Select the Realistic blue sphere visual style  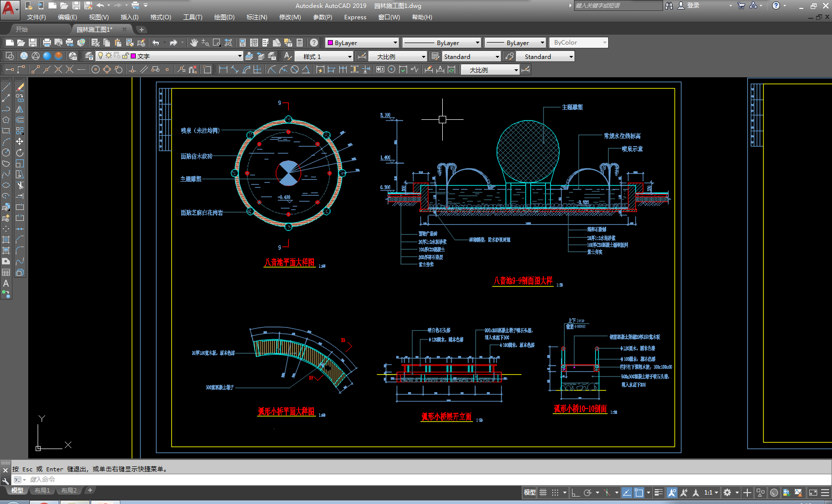pyautogui.click(x=47, y=56)
